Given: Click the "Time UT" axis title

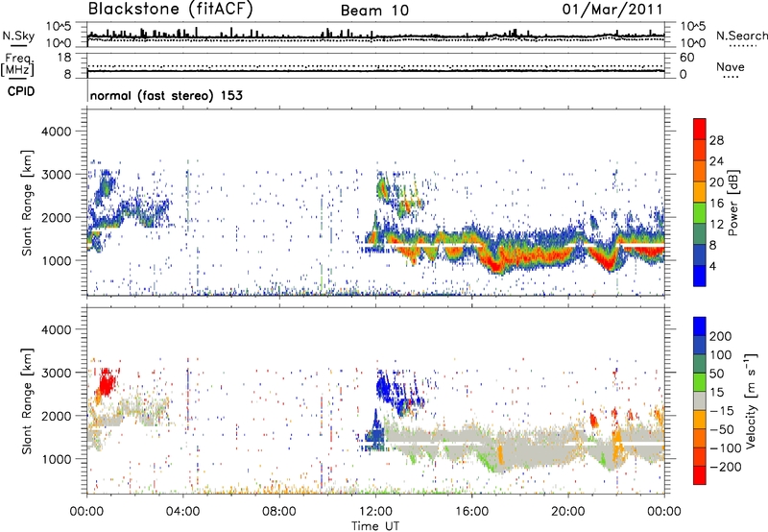Looking at the screenshot, I should (x=375, y=525).
